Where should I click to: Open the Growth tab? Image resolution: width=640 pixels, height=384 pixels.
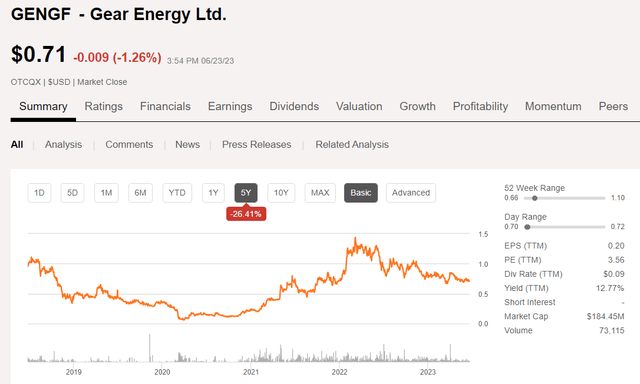pyautogui.click(x=417, y=107)
